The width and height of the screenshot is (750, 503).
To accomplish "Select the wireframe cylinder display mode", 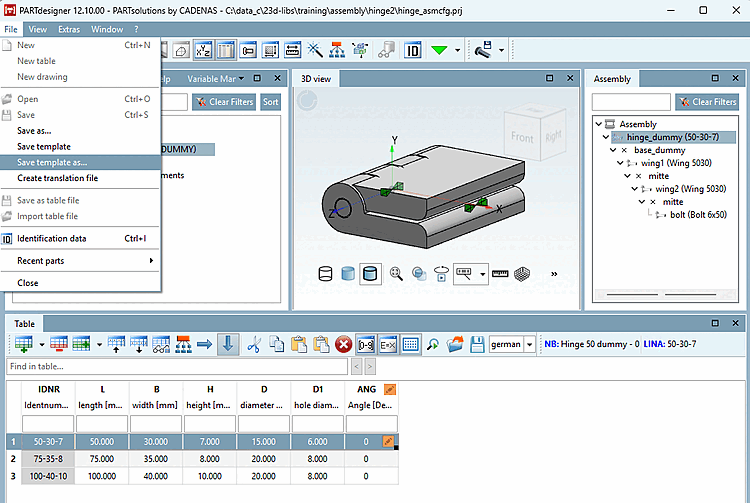I will pyautogui.click(x=326, y=273).
